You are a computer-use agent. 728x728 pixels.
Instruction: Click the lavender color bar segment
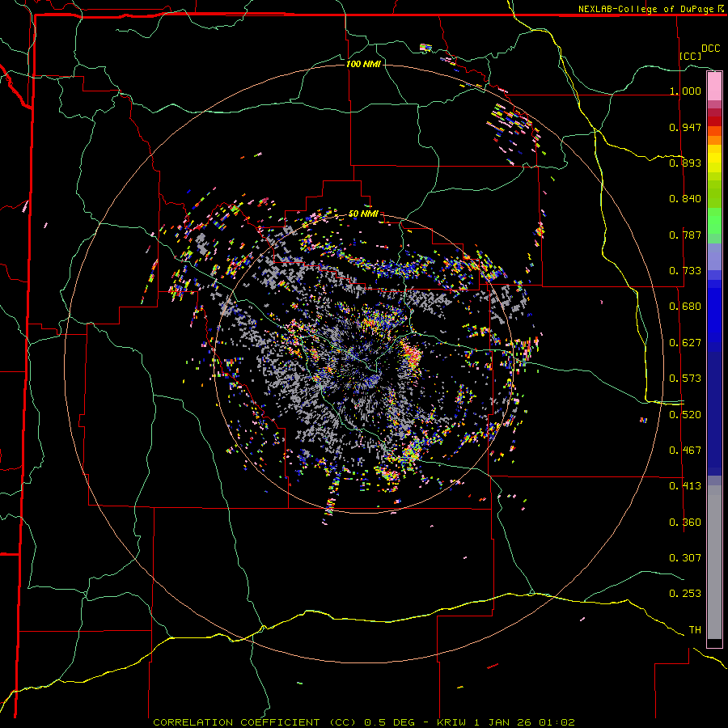coord(714,256)
